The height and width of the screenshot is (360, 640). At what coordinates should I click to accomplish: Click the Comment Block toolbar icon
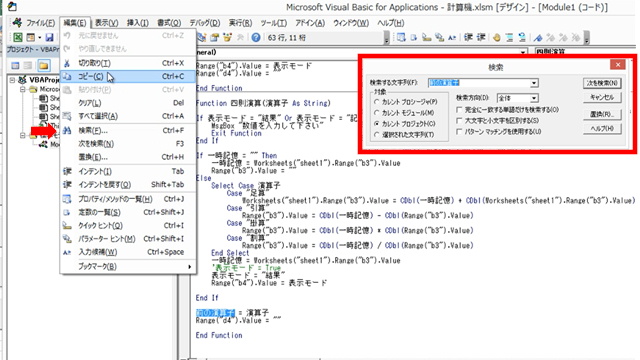[509, 38]
